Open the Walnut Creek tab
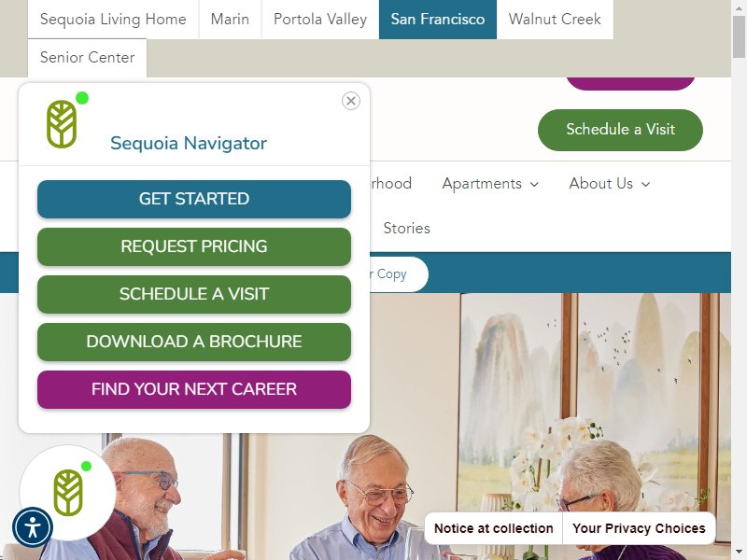Image resolution: width=747 pixels, height=560 pixels. 555,19
